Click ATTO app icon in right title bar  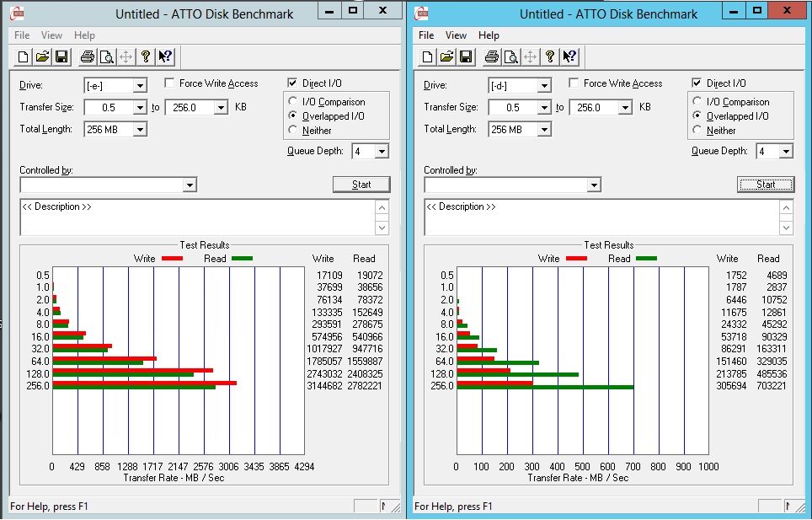pyautogui.click(x=421, y=13)
